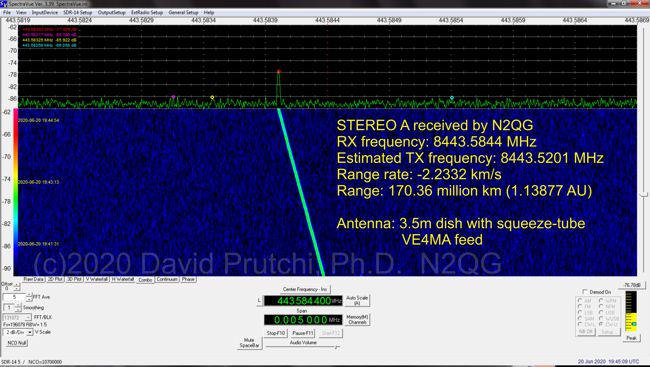Select the LSB demodulation radio button
This screenshot has height=367, width=650.
pyautogui.click(x=580, y=312)
